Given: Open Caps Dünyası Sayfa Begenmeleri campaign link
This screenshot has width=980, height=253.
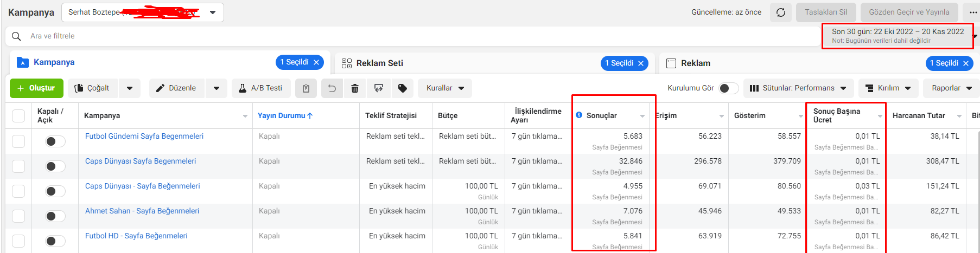Looking at the screenshot, I should (x=141, y=161).
